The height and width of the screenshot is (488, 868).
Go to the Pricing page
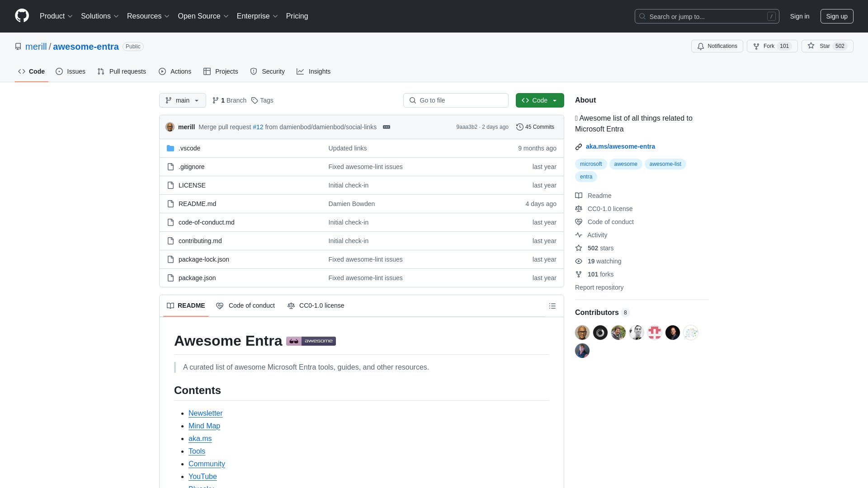pos(297,16)
